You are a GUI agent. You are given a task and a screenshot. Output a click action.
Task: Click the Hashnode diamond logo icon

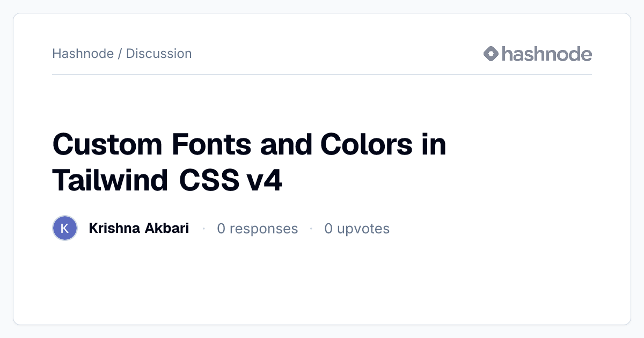pos(491,54)
